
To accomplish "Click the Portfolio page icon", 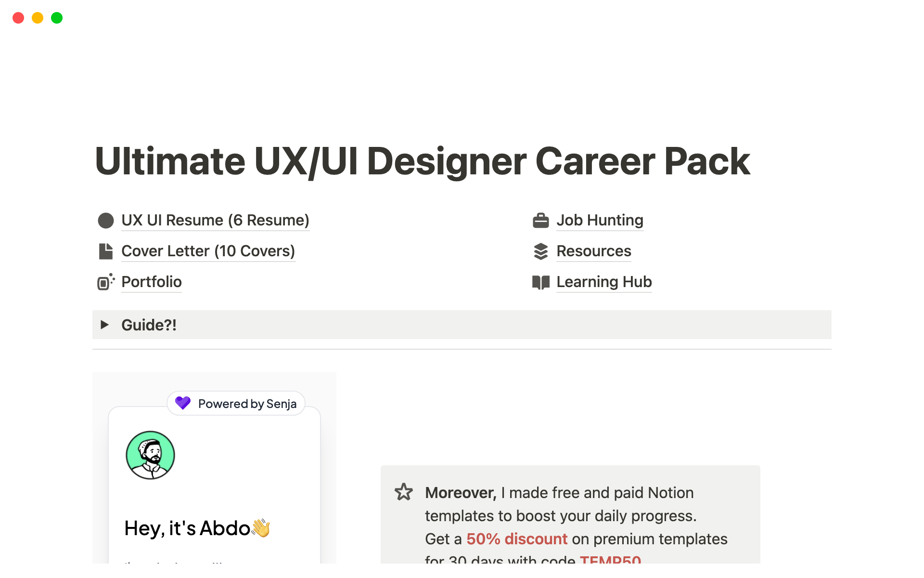I will coord(106,282).
